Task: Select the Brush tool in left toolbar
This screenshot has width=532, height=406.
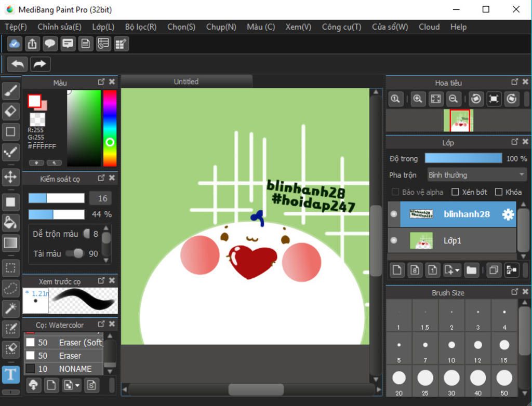Action: [x=11, y=91]
